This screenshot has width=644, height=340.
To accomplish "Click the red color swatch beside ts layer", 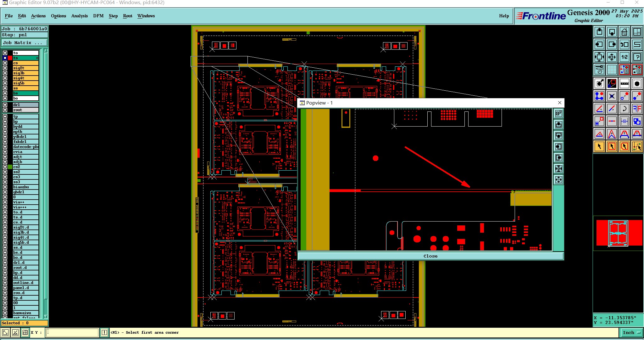I will [10, 58].
